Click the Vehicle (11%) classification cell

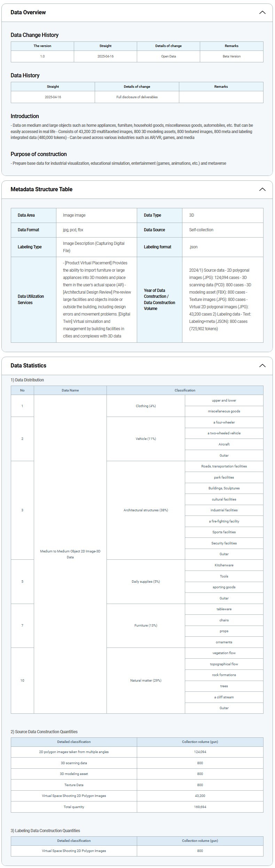pos(146,439)
